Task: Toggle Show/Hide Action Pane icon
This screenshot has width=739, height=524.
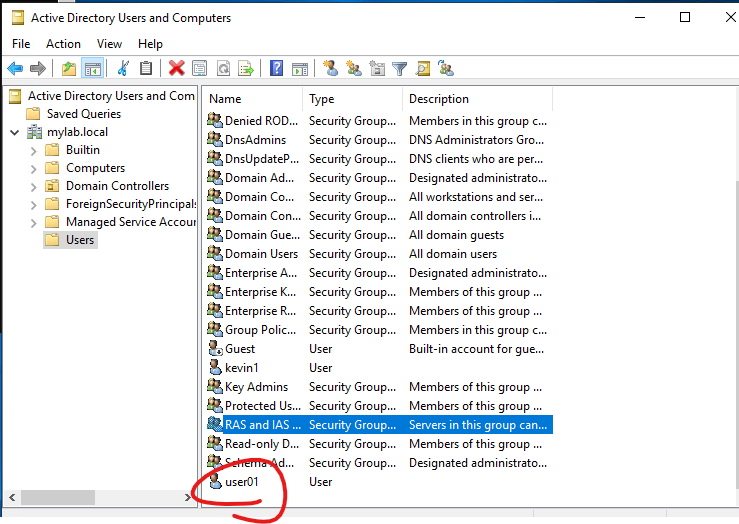Action: 300,69
